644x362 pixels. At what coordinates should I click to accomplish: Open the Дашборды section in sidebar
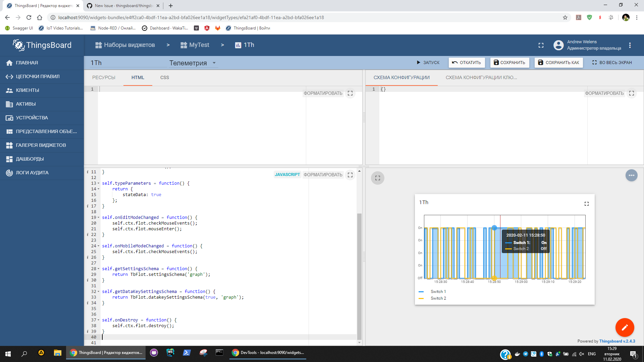[x=30, y=159]
